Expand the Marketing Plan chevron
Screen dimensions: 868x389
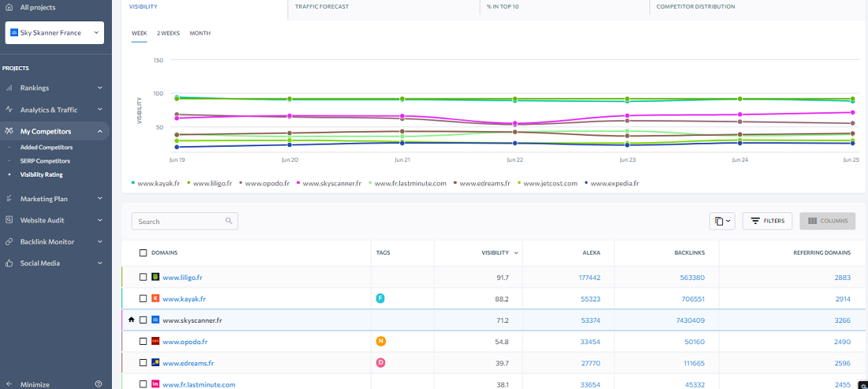click(99, 199)
